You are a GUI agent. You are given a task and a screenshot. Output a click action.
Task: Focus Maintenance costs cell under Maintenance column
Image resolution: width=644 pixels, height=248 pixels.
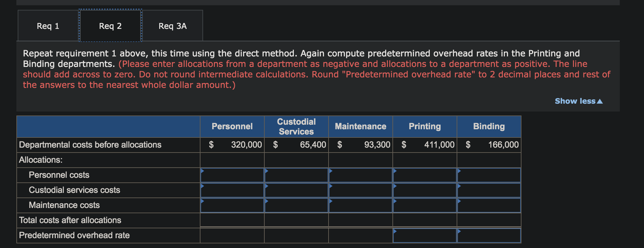[x=361, y=205]
